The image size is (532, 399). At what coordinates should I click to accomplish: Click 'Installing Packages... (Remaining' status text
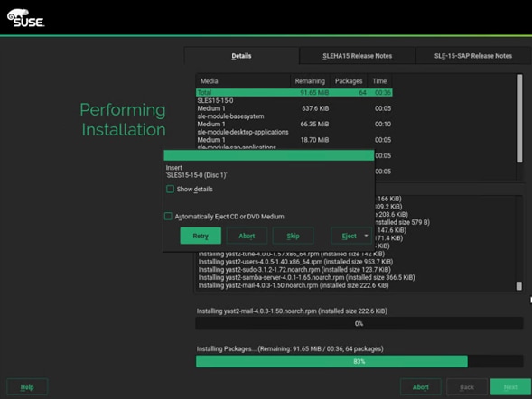click(x=290, y=348)
